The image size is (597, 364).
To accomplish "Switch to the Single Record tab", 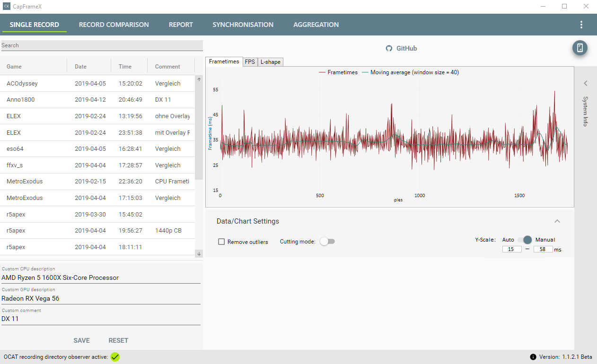I will click(35, 25).
